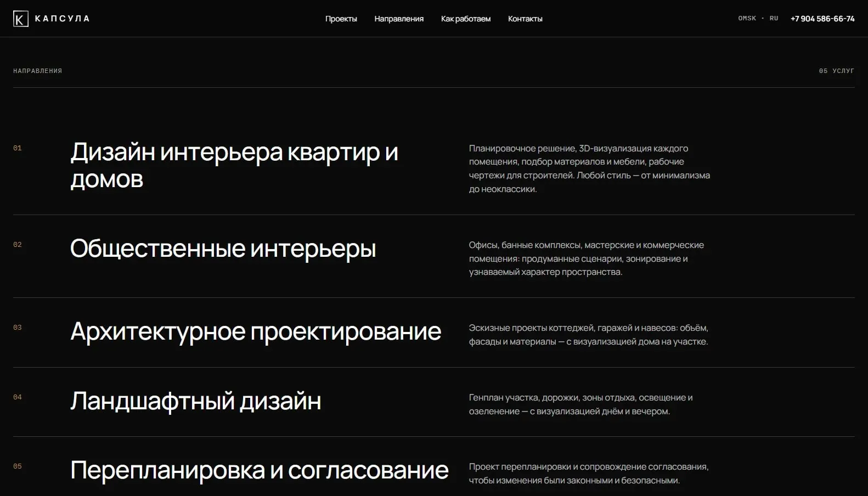Open Дизайн интерьера квартир и домов service
This screenshot has width=868, height=496.
[x=234, y=165]
